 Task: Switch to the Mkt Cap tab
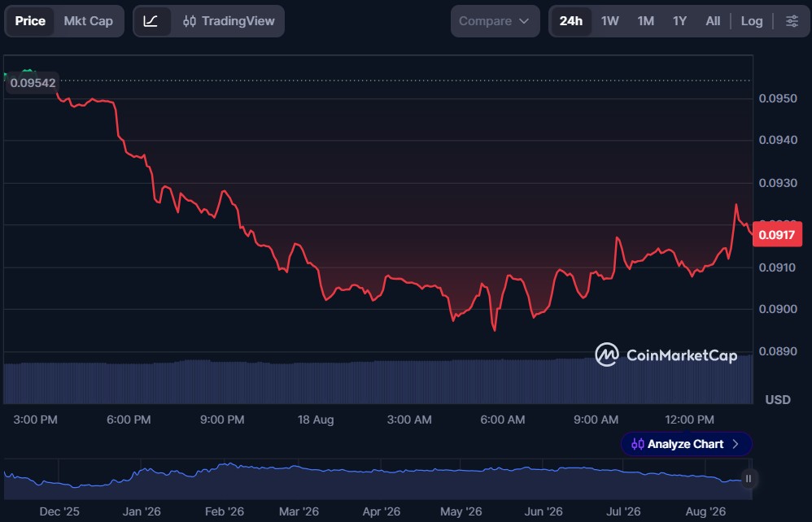[88, 21]
